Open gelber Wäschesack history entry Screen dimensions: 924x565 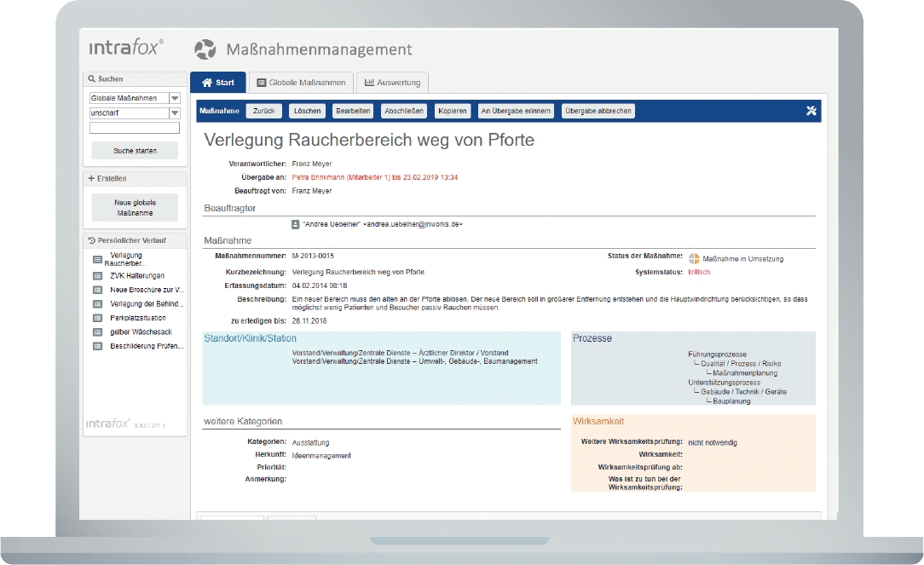(x=141, y=332)
